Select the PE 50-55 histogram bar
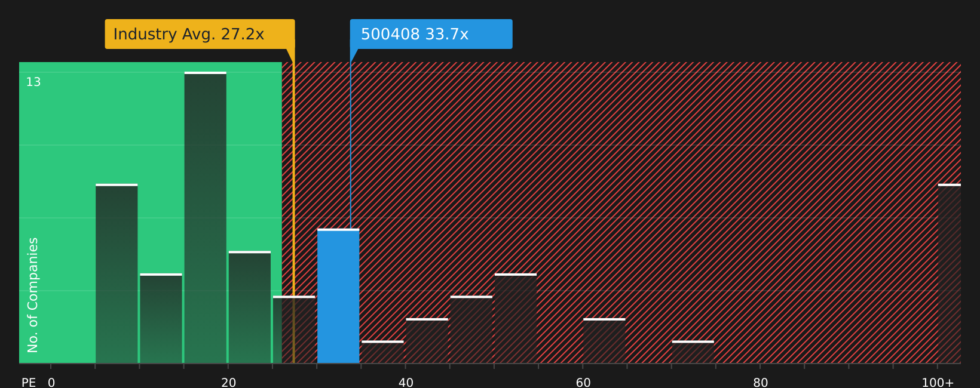 (x=516, y=318)
